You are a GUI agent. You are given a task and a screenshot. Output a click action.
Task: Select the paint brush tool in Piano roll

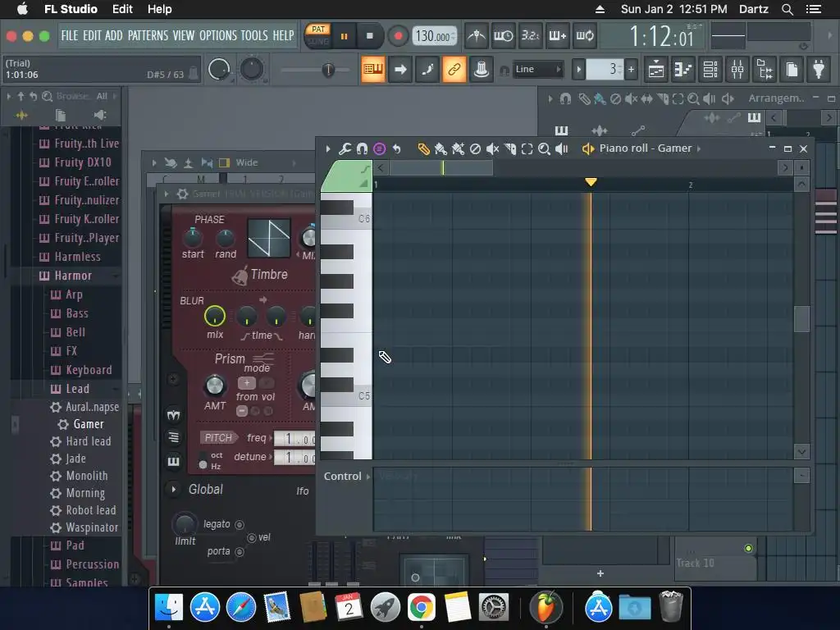441,149
